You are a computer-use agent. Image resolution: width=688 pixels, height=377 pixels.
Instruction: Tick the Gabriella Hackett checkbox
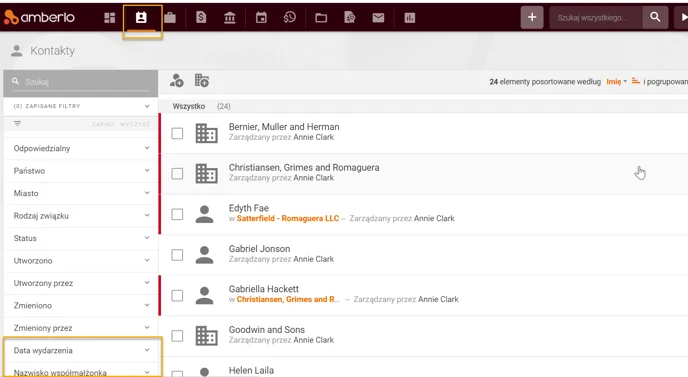[x=177, y=295]
